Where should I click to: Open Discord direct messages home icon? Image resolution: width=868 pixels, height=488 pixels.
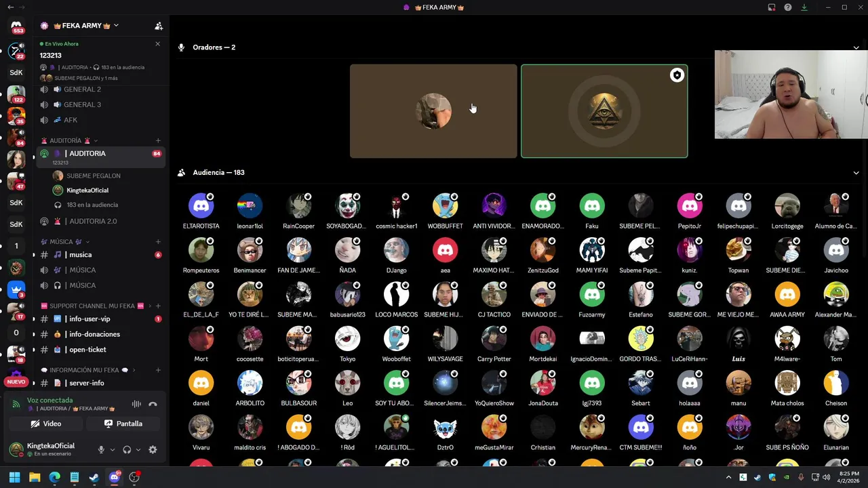(16, 26)
